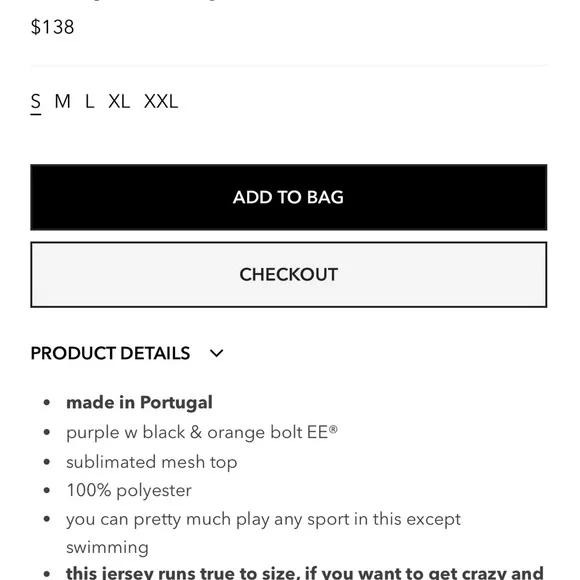Click the bullet beside 'sublimated mesh top'

(47, 462)
